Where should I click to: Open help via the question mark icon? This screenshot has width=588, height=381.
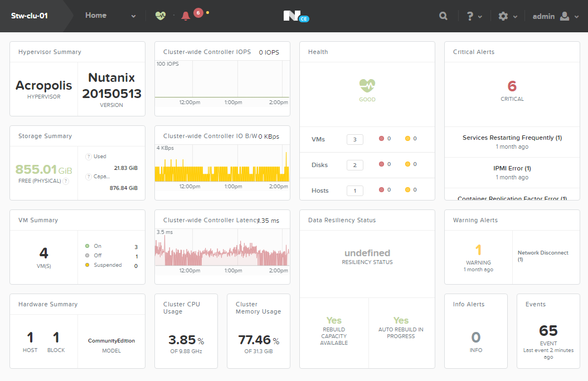(471, 16)
